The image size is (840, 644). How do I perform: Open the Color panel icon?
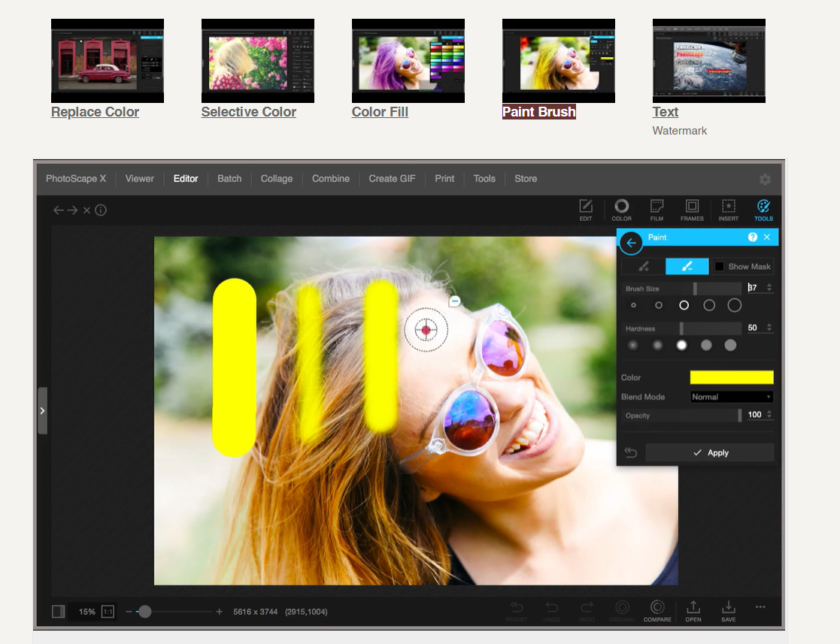tap(621, 210)
